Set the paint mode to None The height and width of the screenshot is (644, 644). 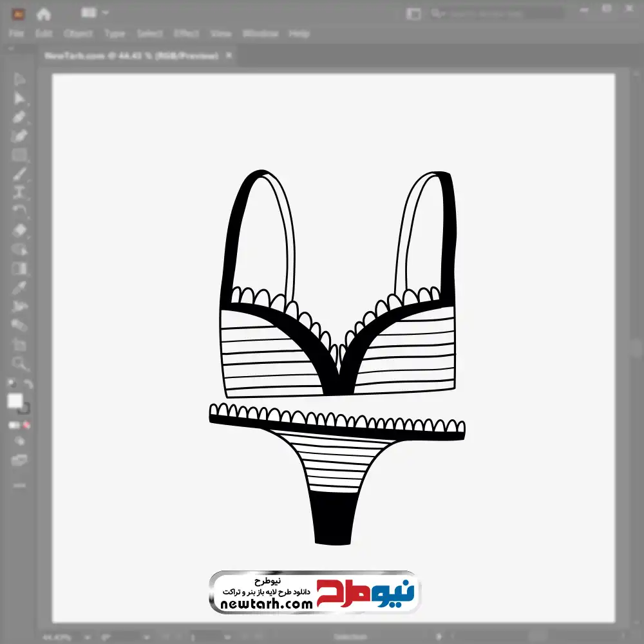[x=27, y=425]
